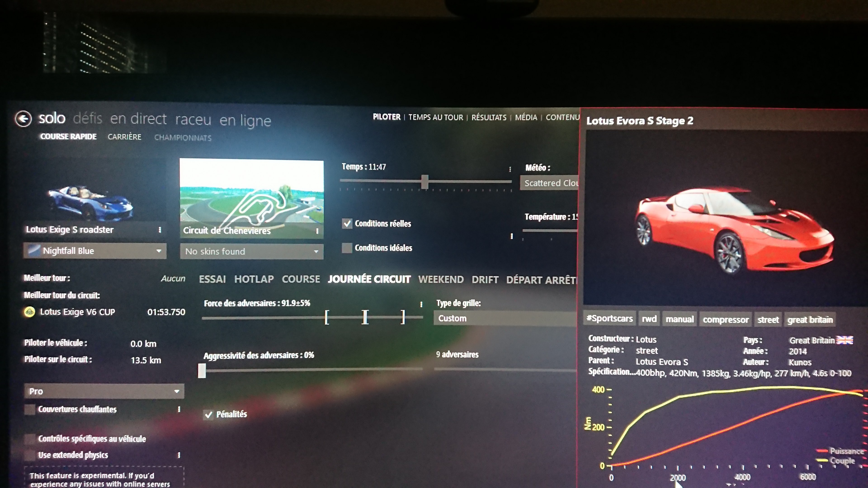Enable Contrôles spécifiques au véhicule checkbox
This screenshot has height=488, width=868.
pos(30,439)
